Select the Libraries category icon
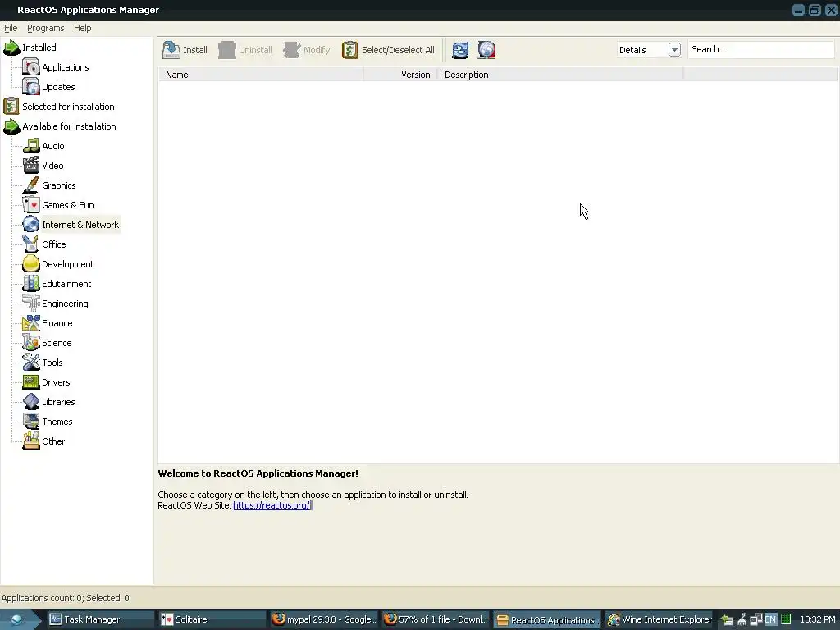Image resolution: width=840 pixels, height=630 pixels. click(31, 402)
